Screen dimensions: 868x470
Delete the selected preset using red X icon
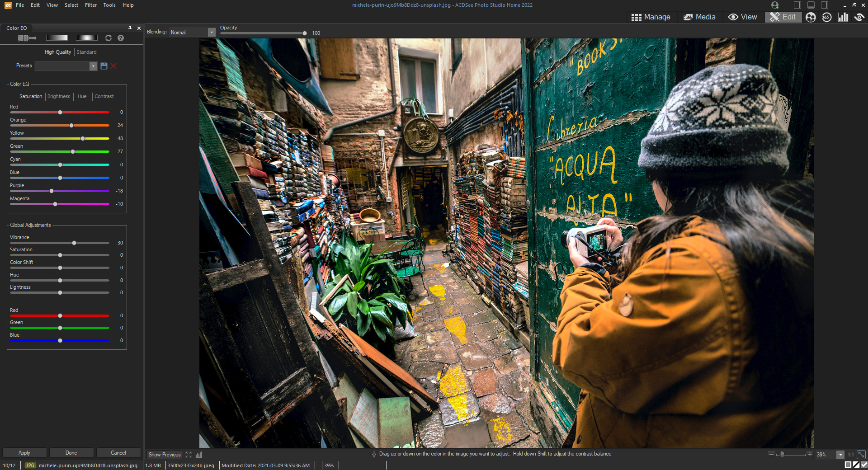pyautogui.click(x=113, y=66)
